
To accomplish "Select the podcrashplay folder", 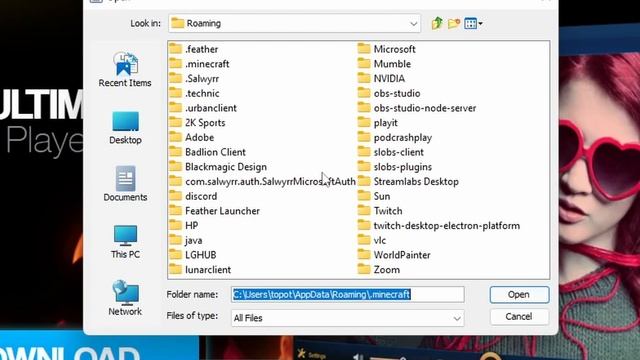I will coord(395,138).
